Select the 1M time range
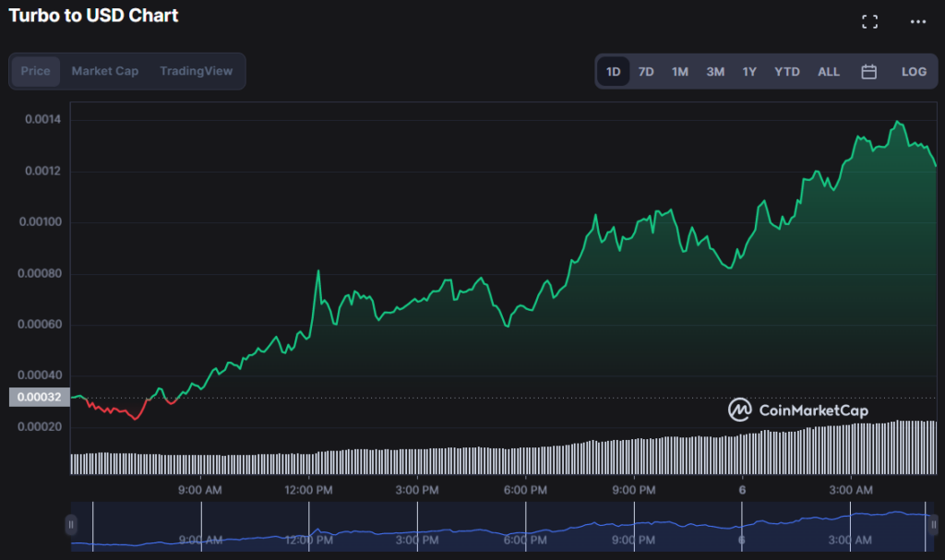945x560 pixels. 680,72
